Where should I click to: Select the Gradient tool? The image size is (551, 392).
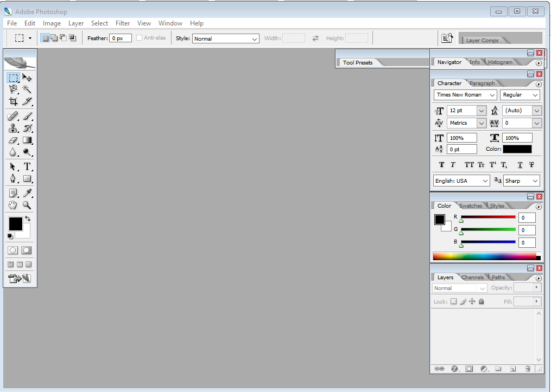27,140
